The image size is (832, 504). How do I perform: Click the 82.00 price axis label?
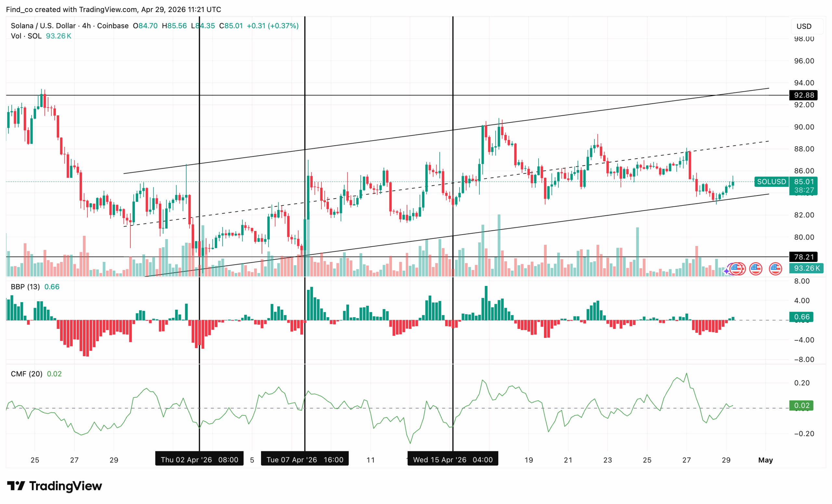[x=804, y=215]
